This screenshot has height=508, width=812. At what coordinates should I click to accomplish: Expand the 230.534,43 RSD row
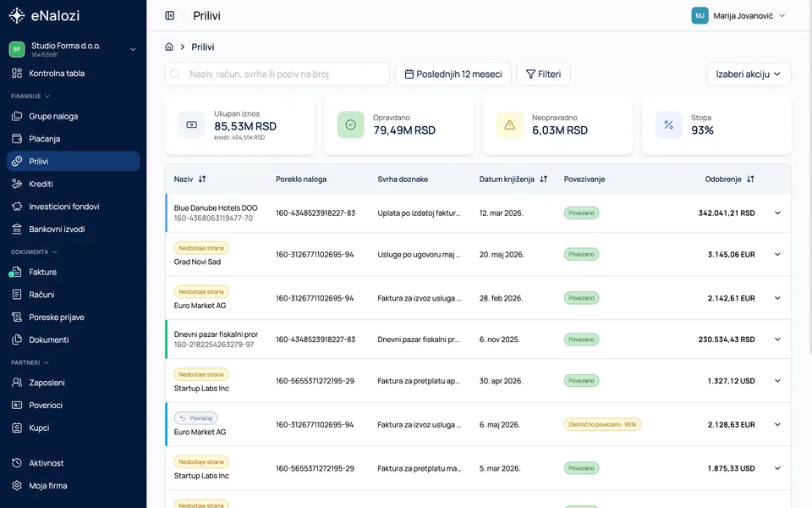pos(777,339)
